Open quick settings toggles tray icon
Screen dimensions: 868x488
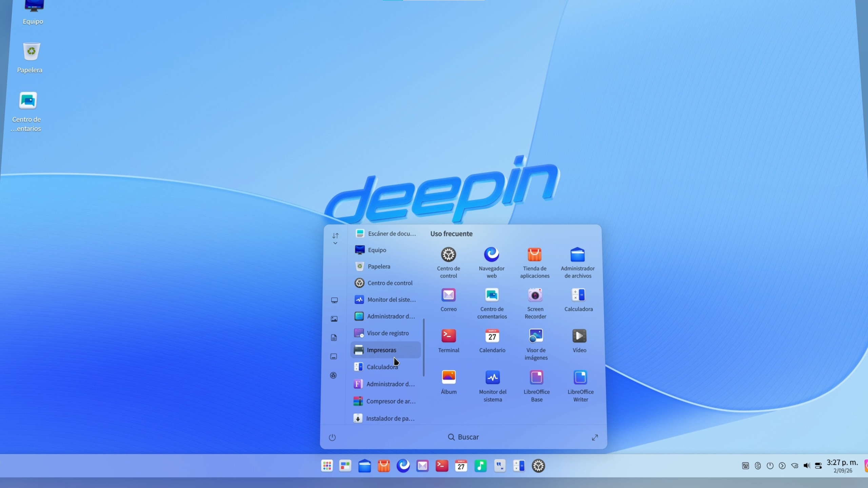coord(818,466)
